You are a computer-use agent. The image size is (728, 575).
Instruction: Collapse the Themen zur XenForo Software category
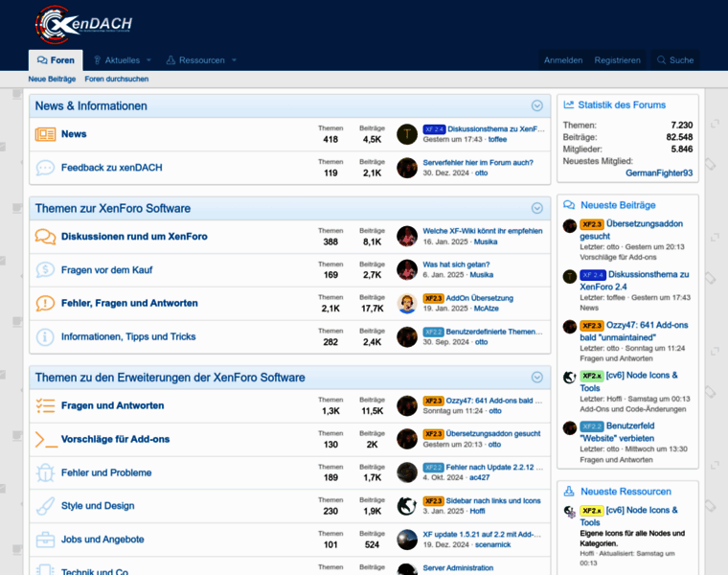click(x=537, y=208)
